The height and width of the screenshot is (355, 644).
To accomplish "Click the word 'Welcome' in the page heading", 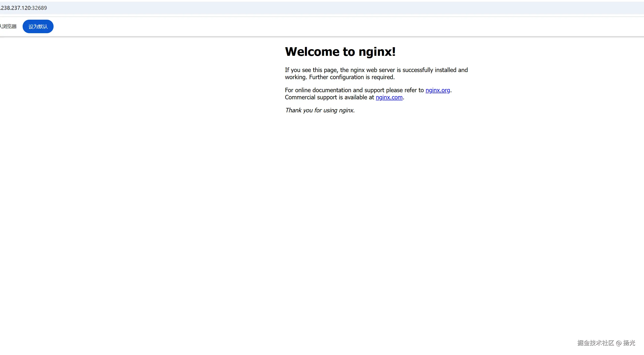I will click(x=312, y=52).
